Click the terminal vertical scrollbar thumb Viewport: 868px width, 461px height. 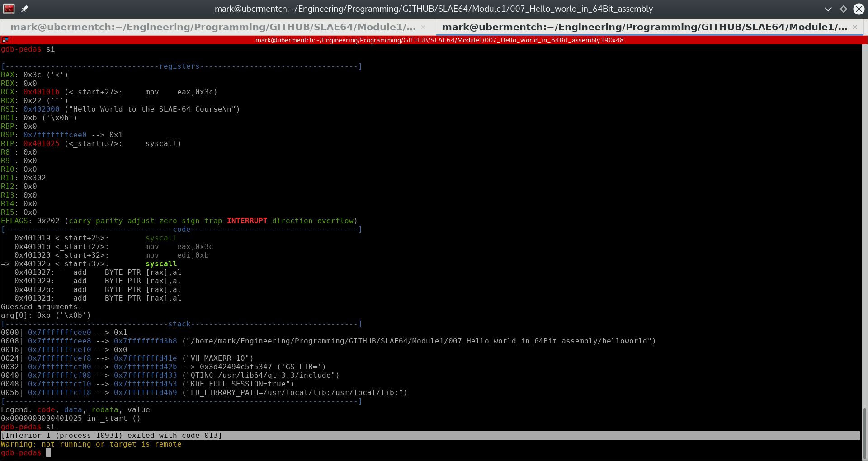(x=864, y=433)
